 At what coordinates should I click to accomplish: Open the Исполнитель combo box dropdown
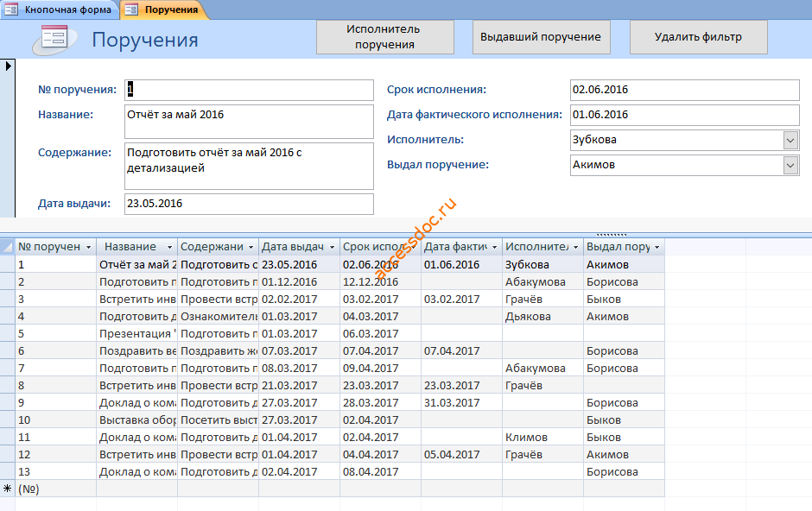click(x=790, y=140)
